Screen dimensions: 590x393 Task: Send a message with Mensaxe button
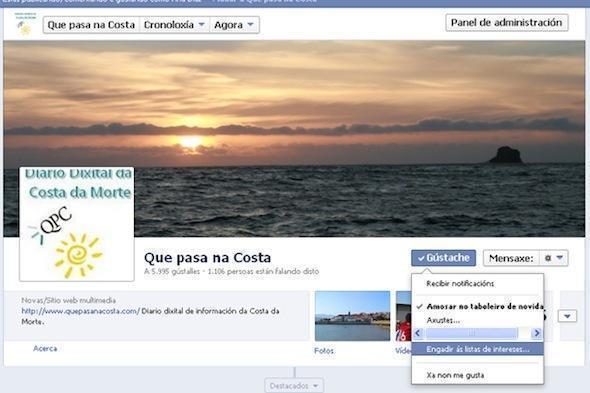pos(511,258)
